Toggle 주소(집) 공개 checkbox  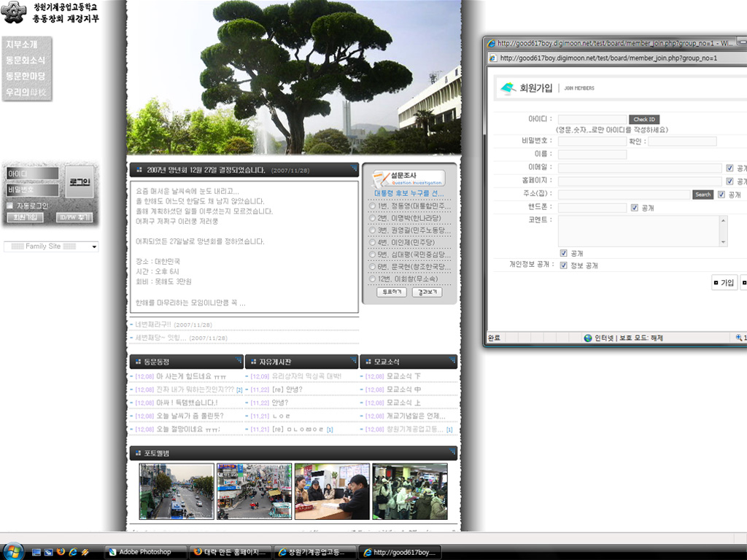click(721, 194)
